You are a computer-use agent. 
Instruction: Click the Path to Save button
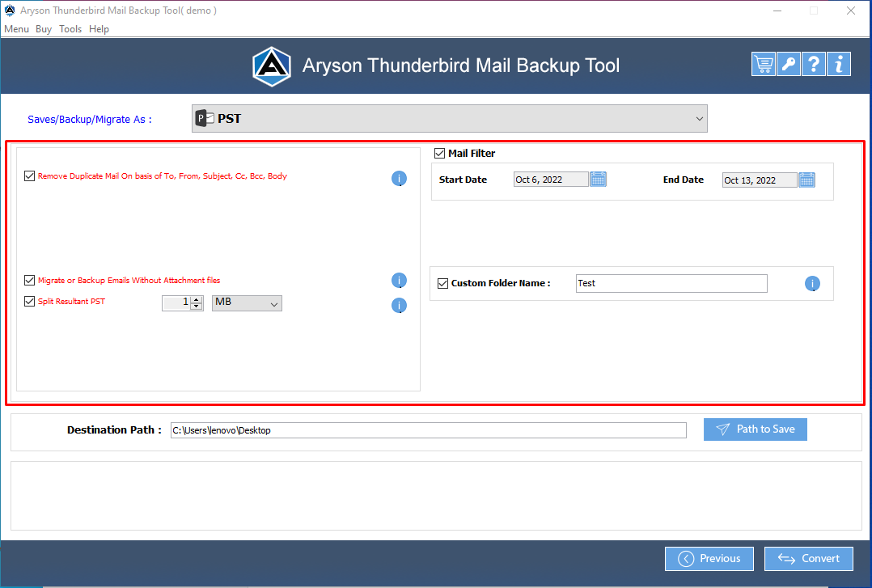coord(756,429)
